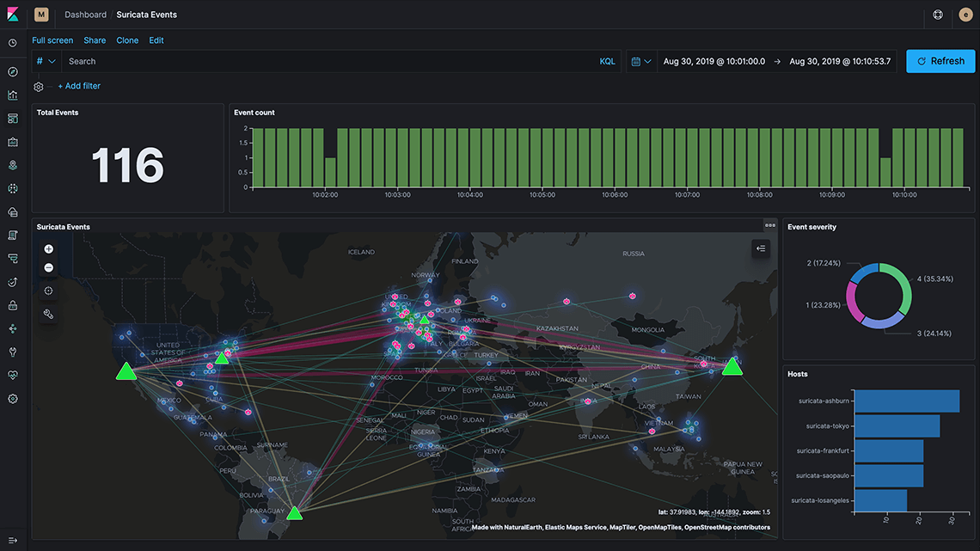Viewport: 980px width, 551px height.
Task: Toggle the KQL query language switch
Action: point(607,61)
